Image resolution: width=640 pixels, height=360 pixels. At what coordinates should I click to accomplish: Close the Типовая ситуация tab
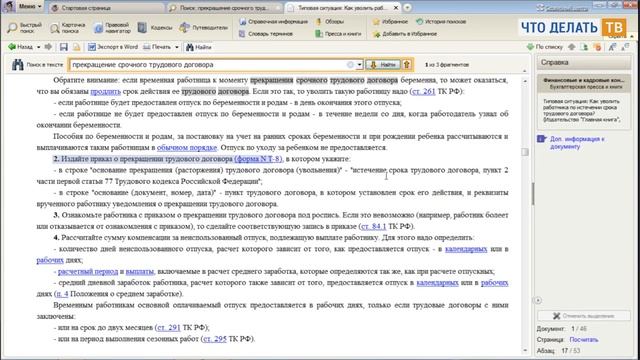396,8
